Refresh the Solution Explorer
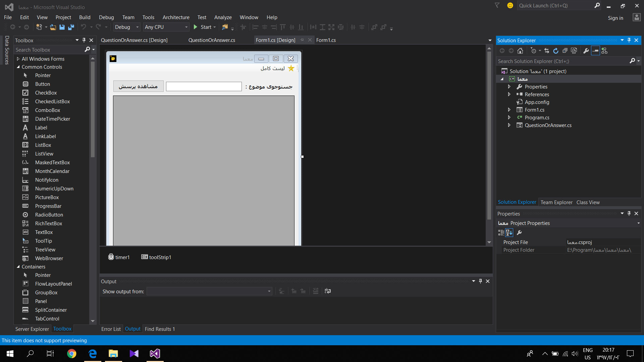This screenshot has width=644, height=362. tap(556, 51)
